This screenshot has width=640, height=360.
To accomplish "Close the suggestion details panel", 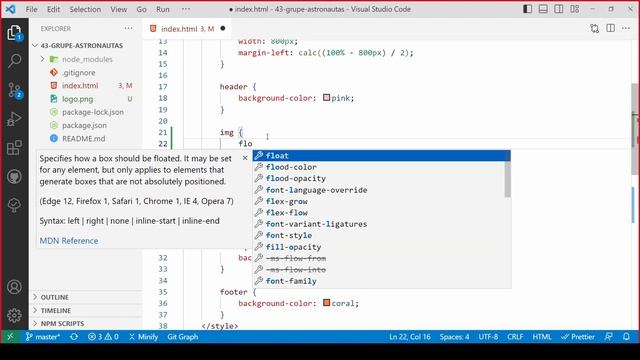I will [x=245, y=158].
